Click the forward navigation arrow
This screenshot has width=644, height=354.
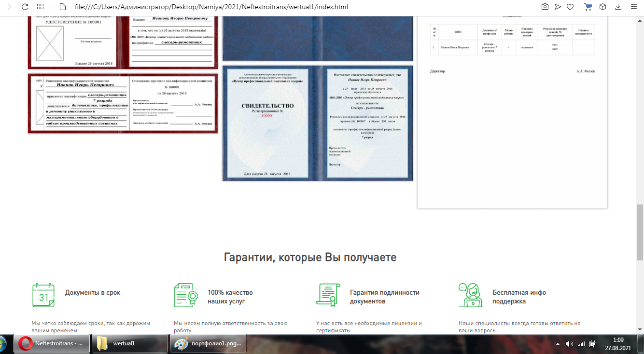click(9, 7)
